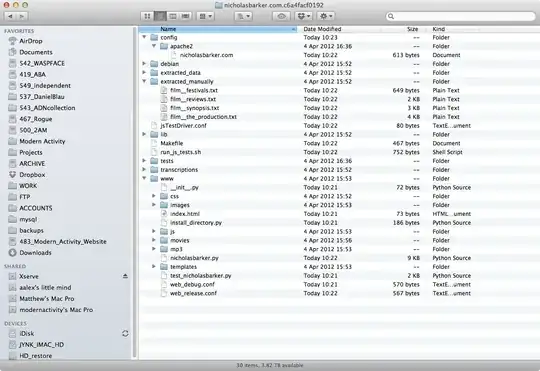Image resolution: width=540 pixels, height=371 pixels.
Task: Select the __init__.py file icon
Action: (x=164, y=187)
